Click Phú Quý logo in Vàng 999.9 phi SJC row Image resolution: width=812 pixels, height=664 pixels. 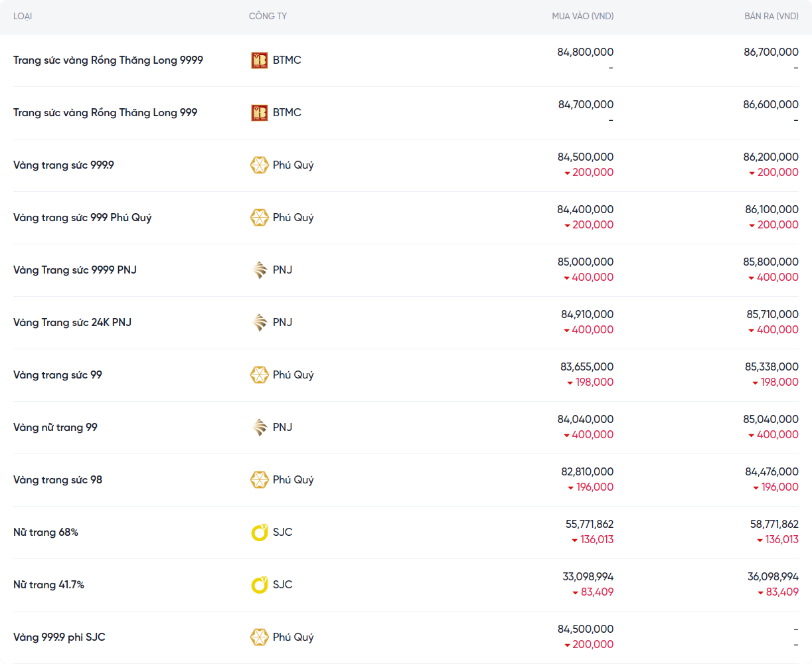pos(259,637)
